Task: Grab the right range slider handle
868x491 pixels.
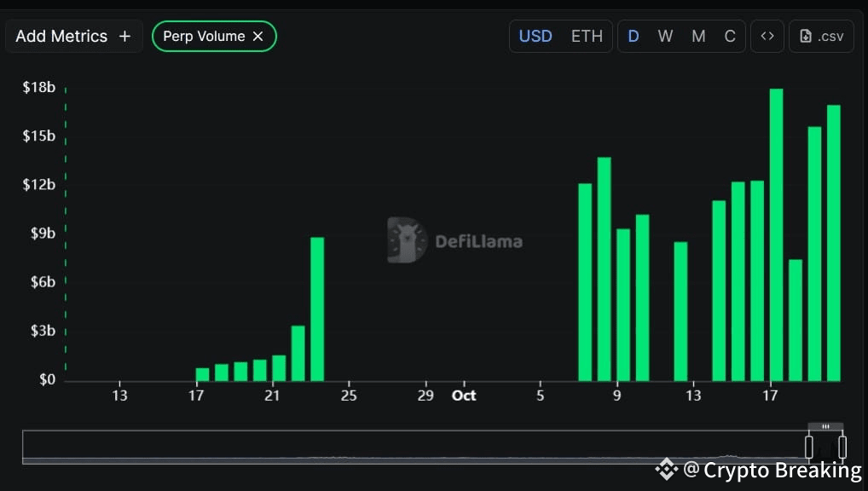Action: tap(842, 448)
